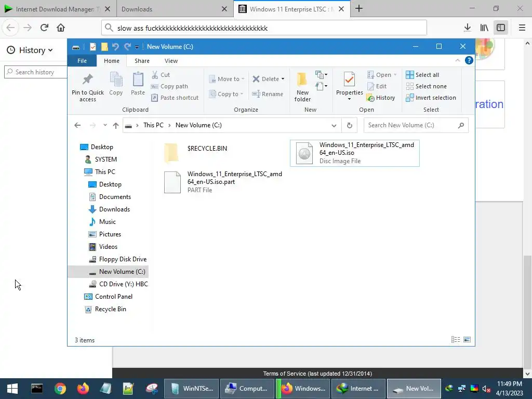The height and width of the screenshot is (399, 532).
Task: Click Redo in Explorer quick access toolbar
Action: coord(127,46)
